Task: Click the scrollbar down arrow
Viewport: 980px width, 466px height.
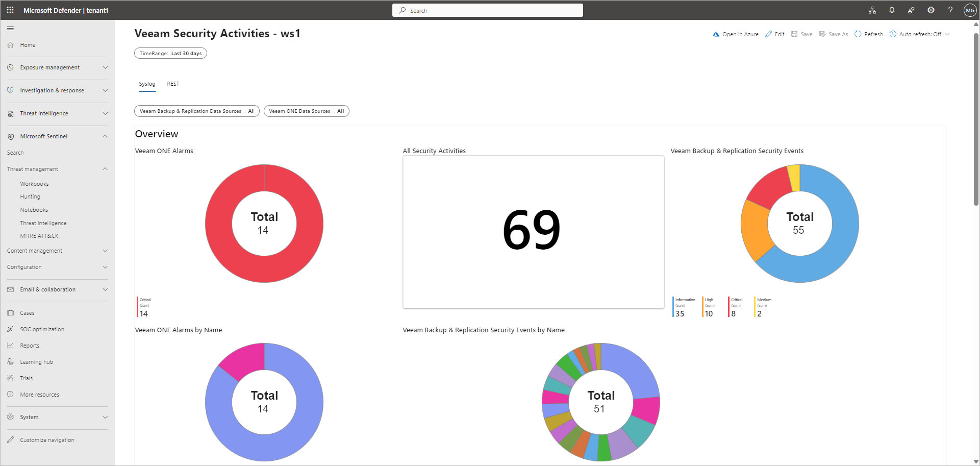Action: click(976, 462)
